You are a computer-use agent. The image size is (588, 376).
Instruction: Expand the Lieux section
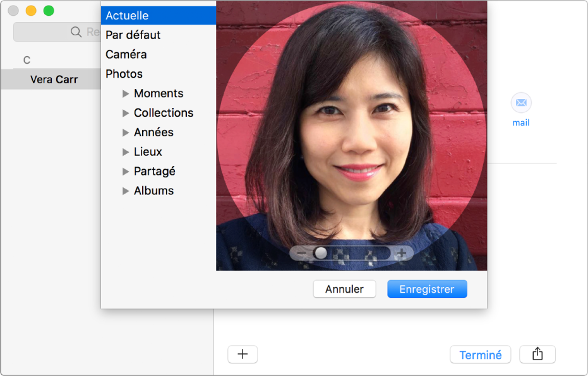click(x=125, y=151)
